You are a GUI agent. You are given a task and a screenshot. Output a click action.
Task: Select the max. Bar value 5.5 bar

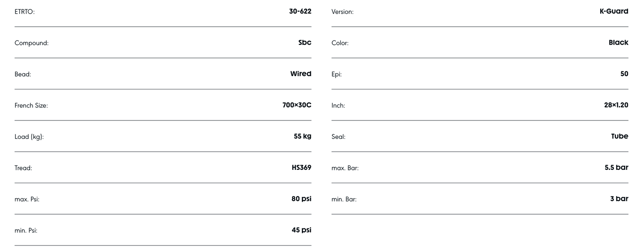tap(616, 168)
